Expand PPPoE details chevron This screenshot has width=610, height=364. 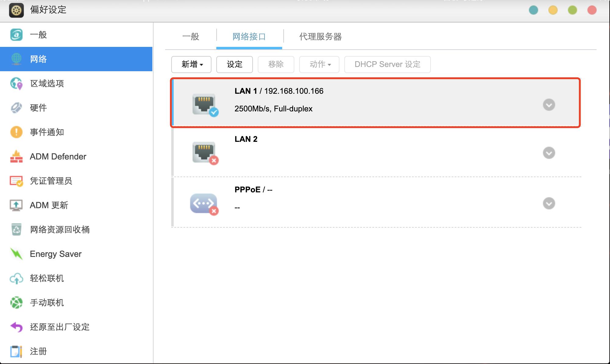(x=549, y=203)
